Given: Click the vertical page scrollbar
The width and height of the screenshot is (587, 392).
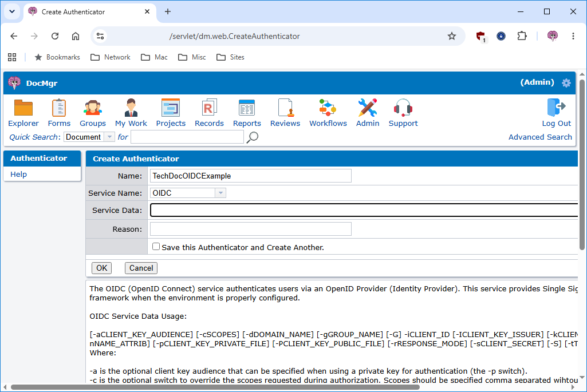Looking at the screenshot, I should click(x=582, y=165).
